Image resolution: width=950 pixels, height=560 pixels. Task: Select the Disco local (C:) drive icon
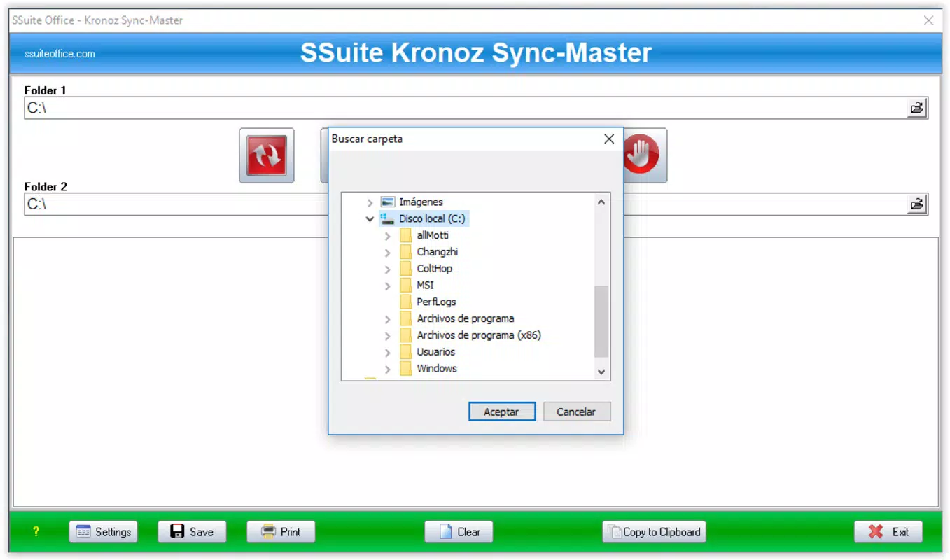[x=388, y=219]
